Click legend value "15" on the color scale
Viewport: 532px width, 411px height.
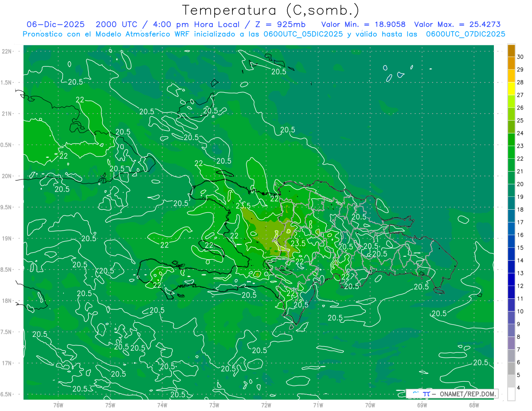[520, 248]
